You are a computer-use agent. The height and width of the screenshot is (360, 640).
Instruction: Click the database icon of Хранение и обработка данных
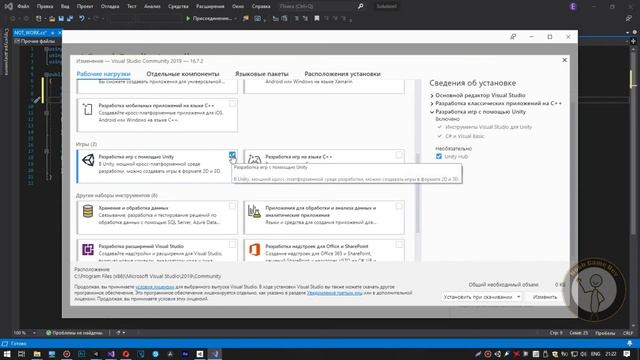[x=88, y=211]
